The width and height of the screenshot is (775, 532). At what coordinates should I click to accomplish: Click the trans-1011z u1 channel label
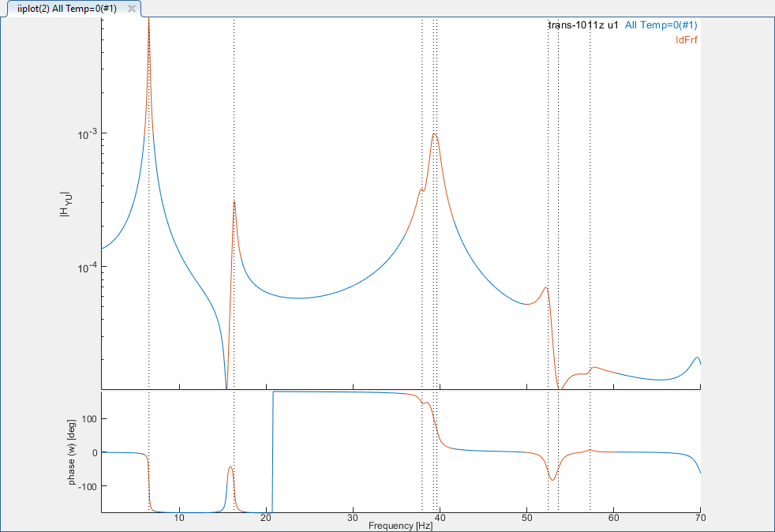pyautogui.click(x=582, y=25)
